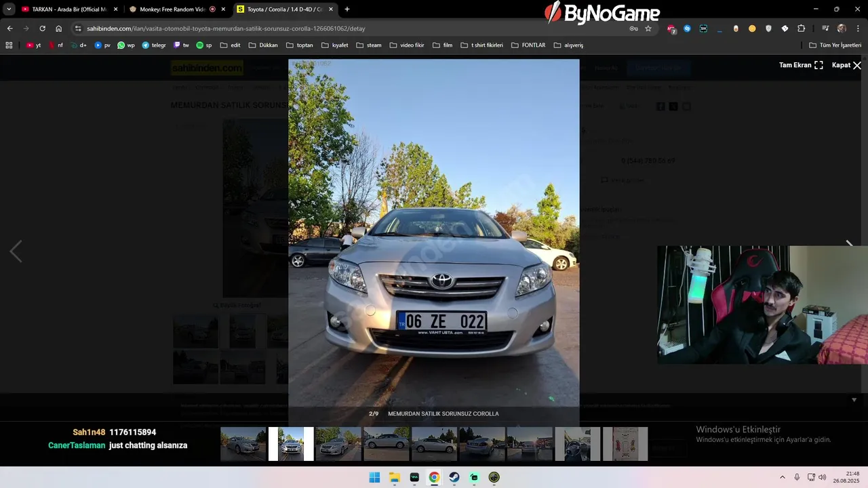Open the wp WhatsApp bookmark

[126, 45]
